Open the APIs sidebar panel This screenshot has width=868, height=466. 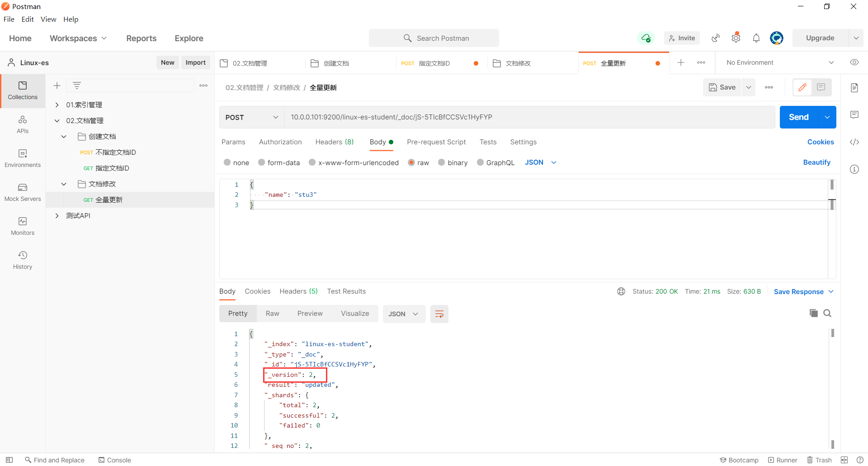[23, 124]
